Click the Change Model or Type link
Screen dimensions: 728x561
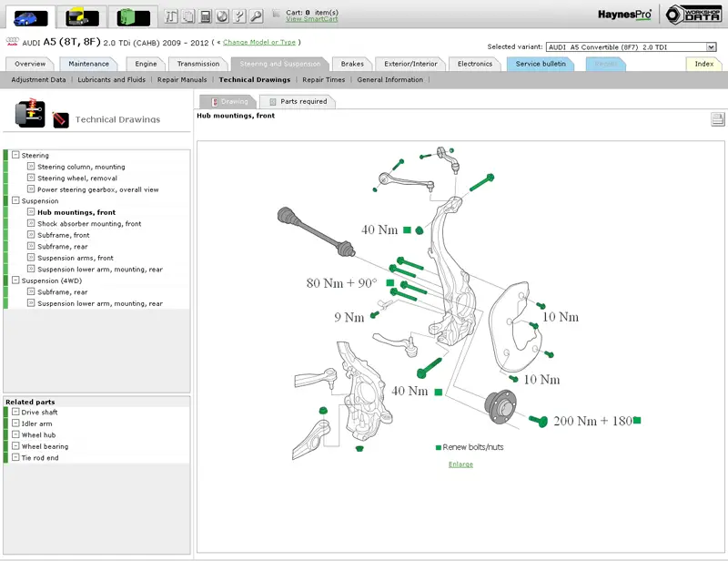click(259, 42)
